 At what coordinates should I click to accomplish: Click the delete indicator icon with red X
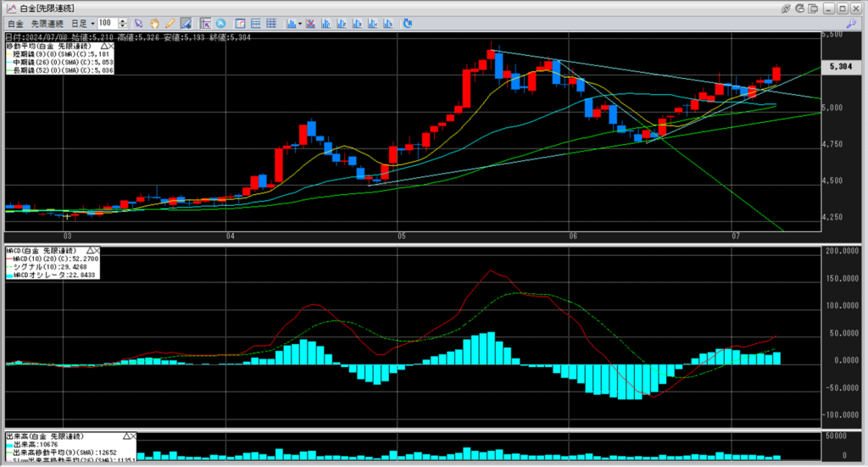[x=311, y=23]
